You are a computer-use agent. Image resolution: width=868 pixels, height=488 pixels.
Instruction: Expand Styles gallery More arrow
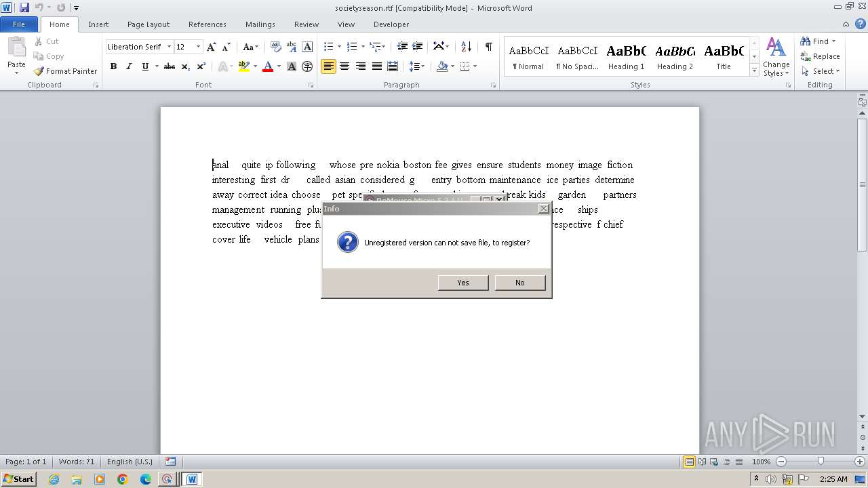point(754,70)
